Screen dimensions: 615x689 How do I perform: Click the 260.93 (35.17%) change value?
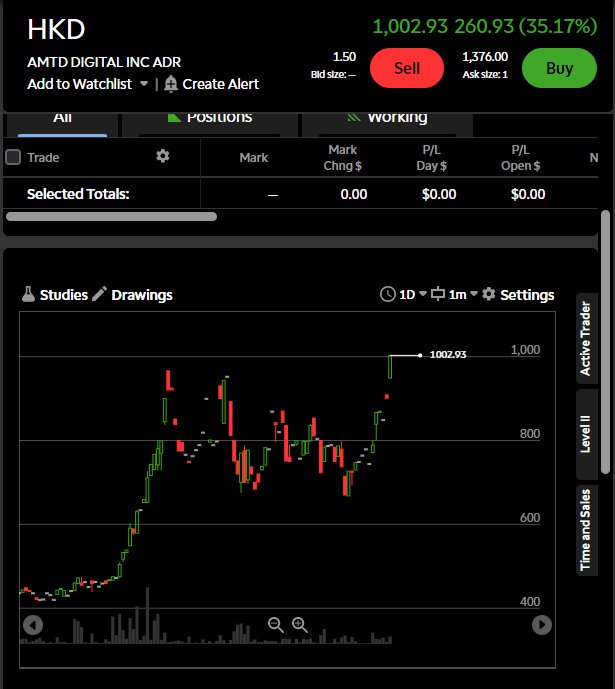tap(526, 26)
